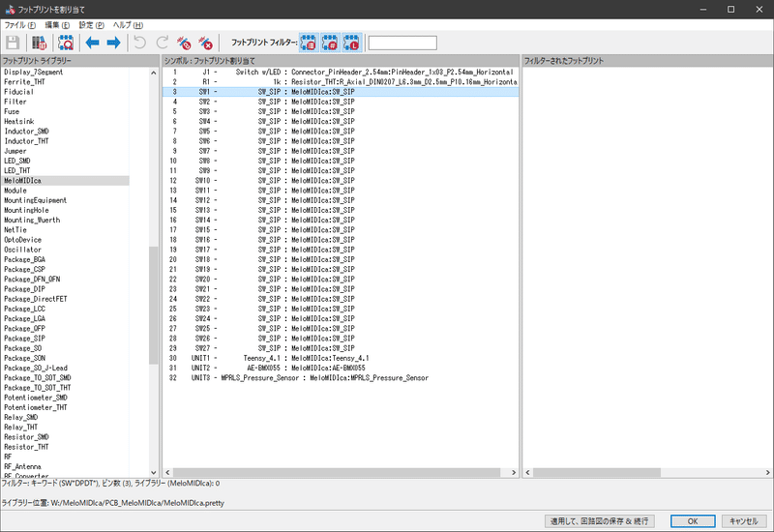
Task: Click symbol list horizontal scroll left arrow
Action: [167, 472]
